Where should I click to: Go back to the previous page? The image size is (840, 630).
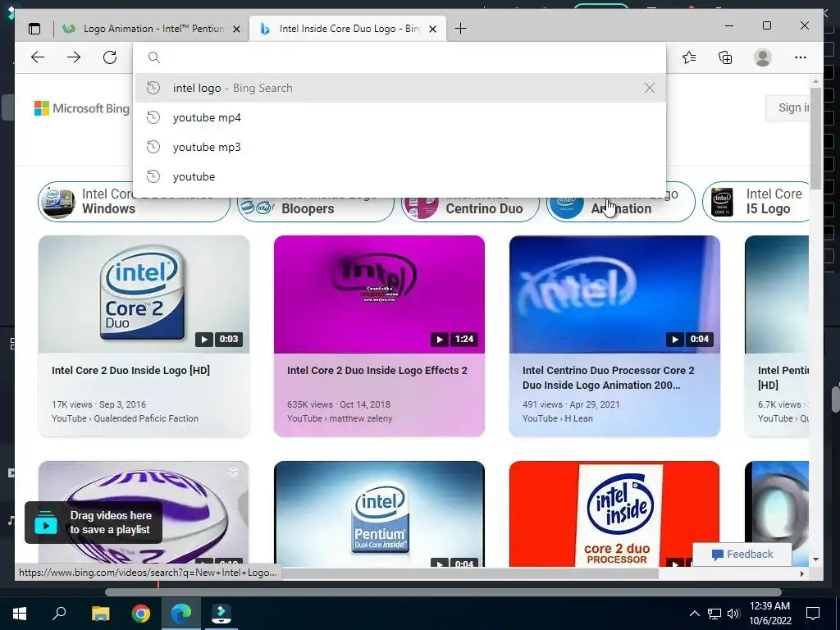38,57
